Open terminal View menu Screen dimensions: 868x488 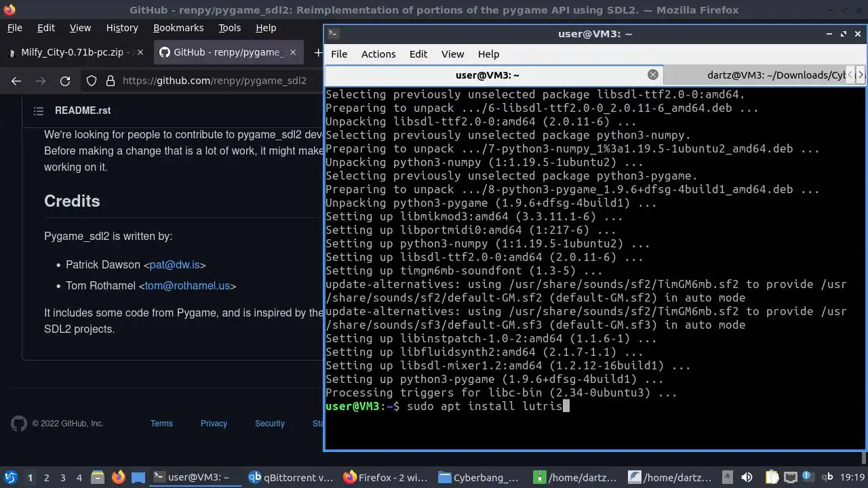point(453,54)
